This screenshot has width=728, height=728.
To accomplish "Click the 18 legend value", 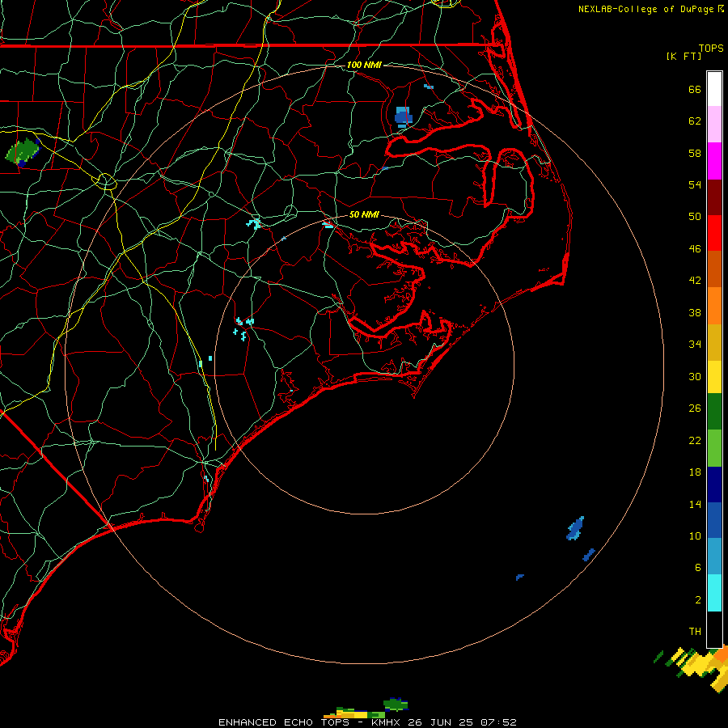I will [695, 472].
